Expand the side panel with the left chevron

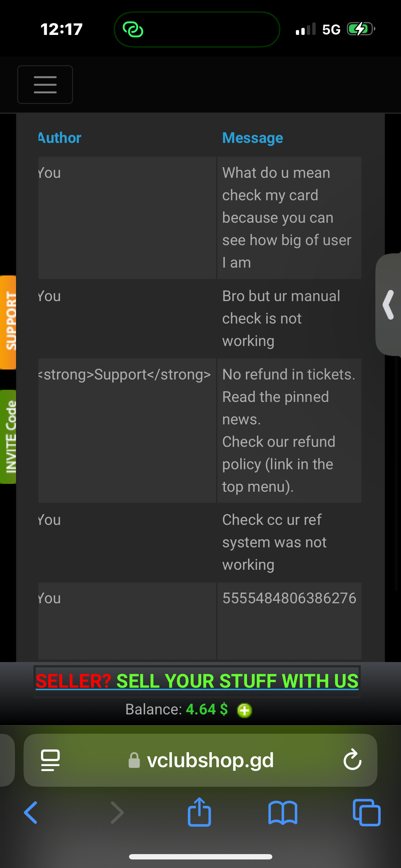click(389, 305)
